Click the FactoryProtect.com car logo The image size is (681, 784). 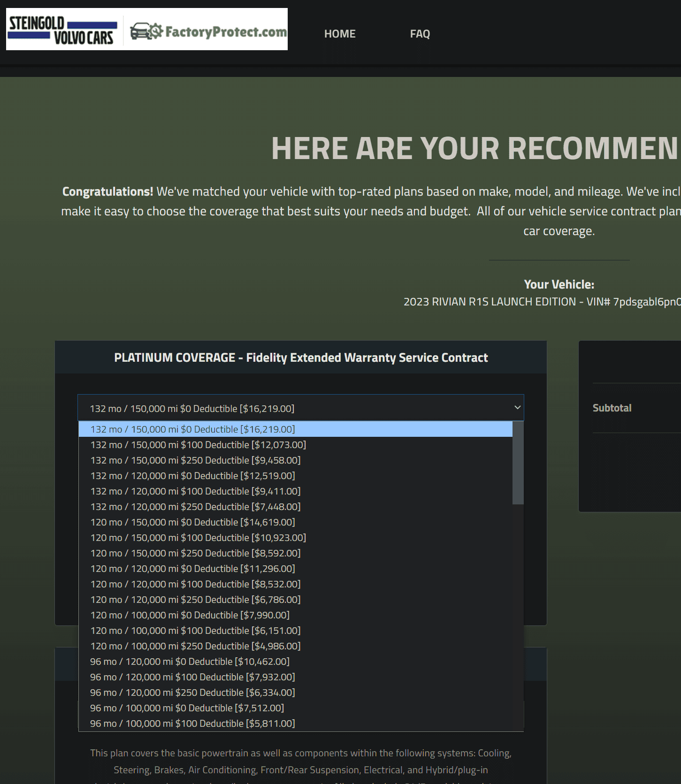(x=208, y=31)
